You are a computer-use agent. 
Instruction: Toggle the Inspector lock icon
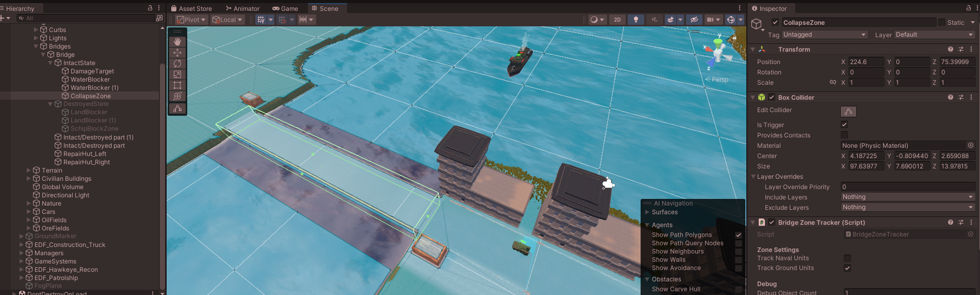[969, 8]
